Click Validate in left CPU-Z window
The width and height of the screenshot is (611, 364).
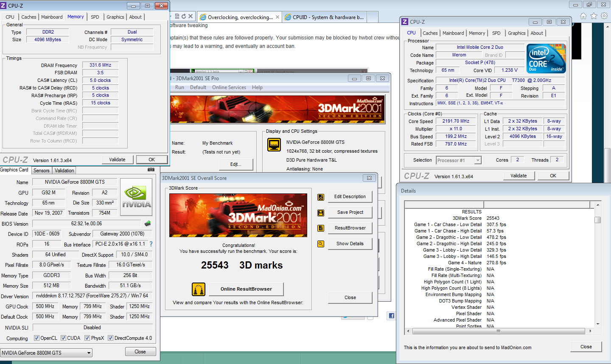pyautogui.click(x=117, y=160)
